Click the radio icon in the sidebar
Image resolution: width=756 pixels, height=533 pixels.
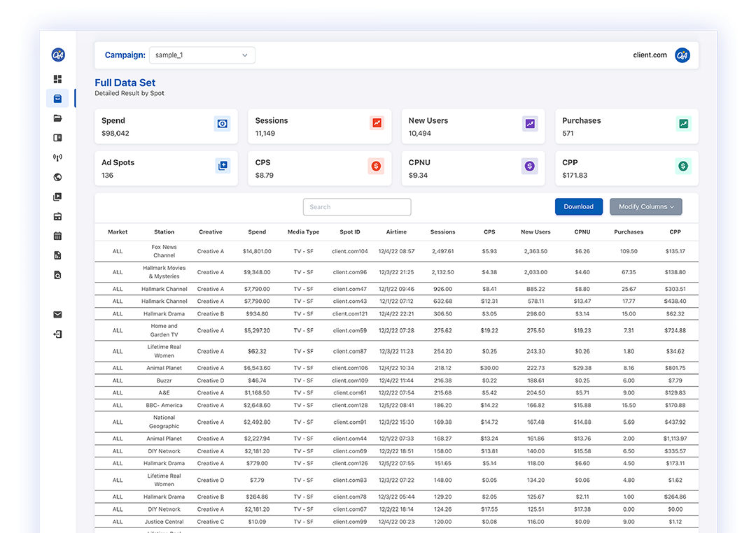tap(57, 216)
